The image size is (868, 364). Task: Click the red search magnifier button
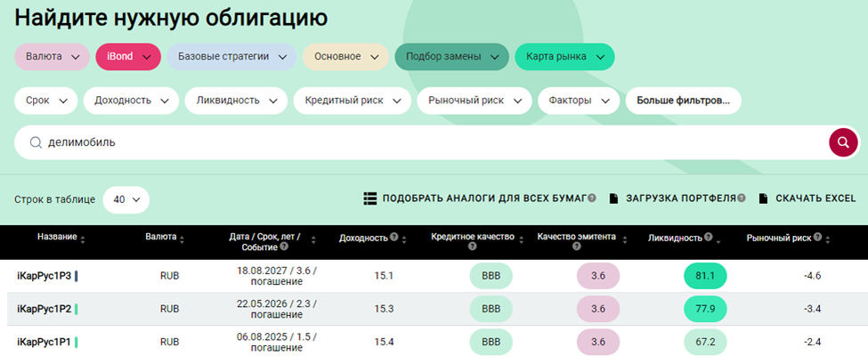point(842,142)
